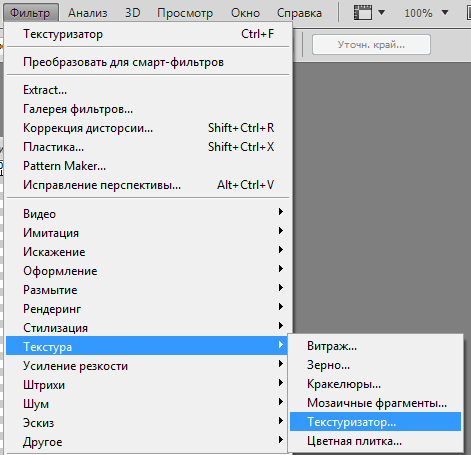471x455 pixels.
Task: Open the Просмотр menu
Action: 185,13
